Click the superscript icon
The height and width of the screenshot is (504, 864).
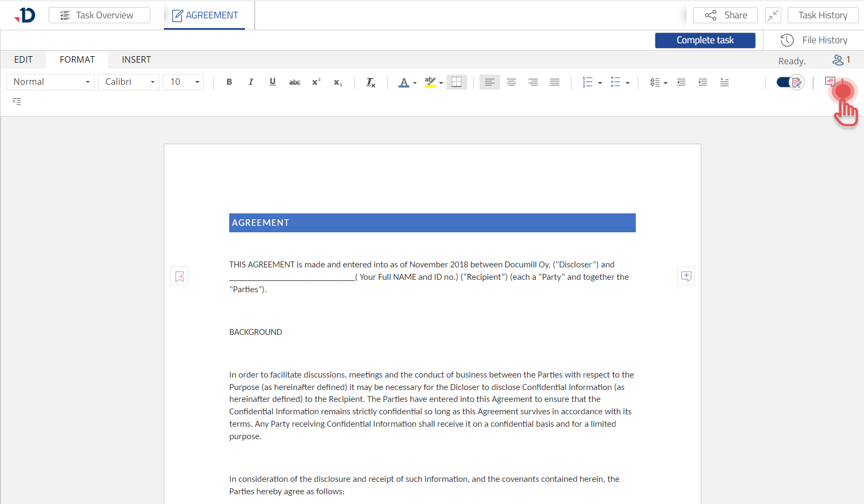click(316, 82)
